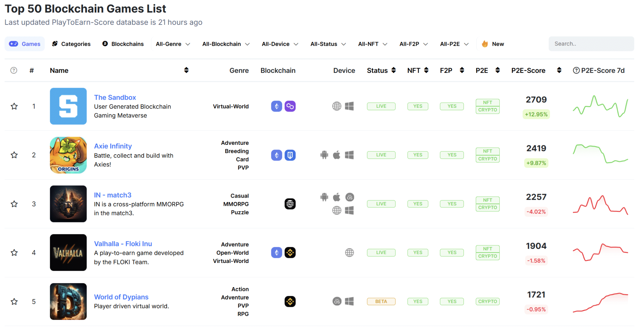Click the LIVE status badge for Valhalla
644x328 pixels.
pyautogui.click(x=381, y=252)
